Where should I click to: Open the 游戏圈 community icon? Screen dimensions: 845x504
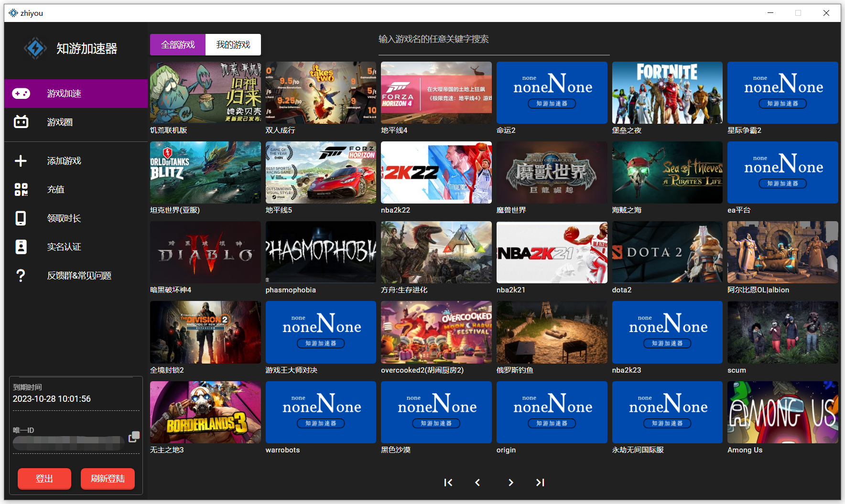point(21,122)
